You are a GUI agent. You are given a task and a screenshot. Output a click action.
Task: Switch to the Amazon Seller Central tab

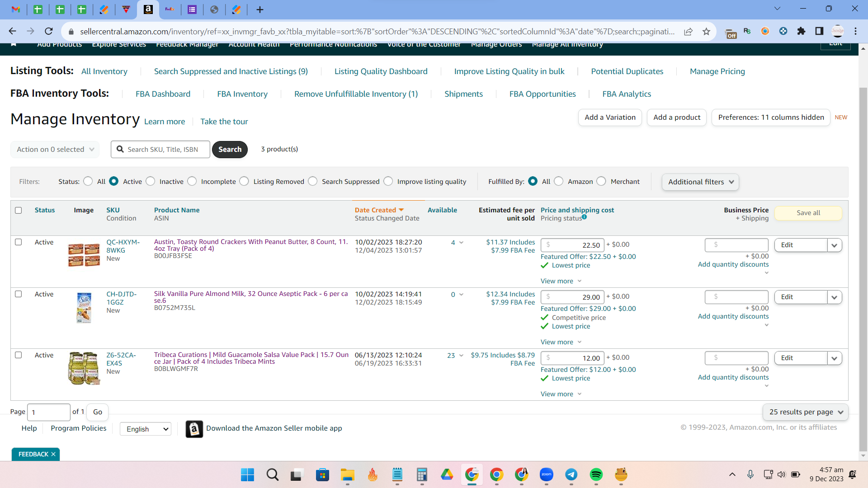point(148,9)
